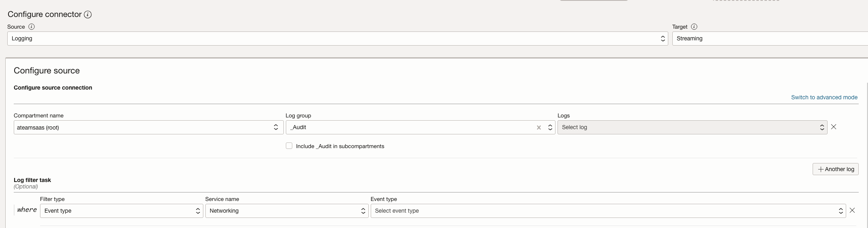Image resolution: width=868 pixels, height=228 pixels.
Task: Clear the _Audit log group selection
Action: pyautogui.click(x=539, y=128)
